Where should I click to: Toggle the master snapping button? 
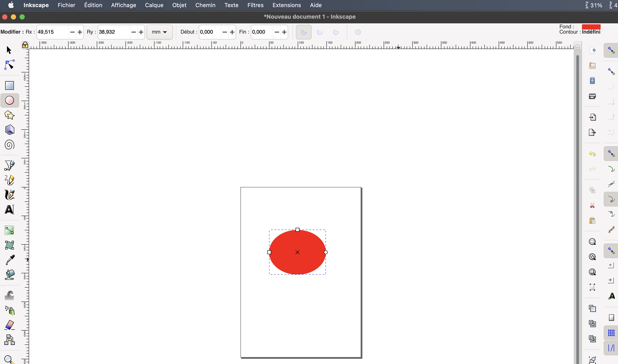[611, 51]
